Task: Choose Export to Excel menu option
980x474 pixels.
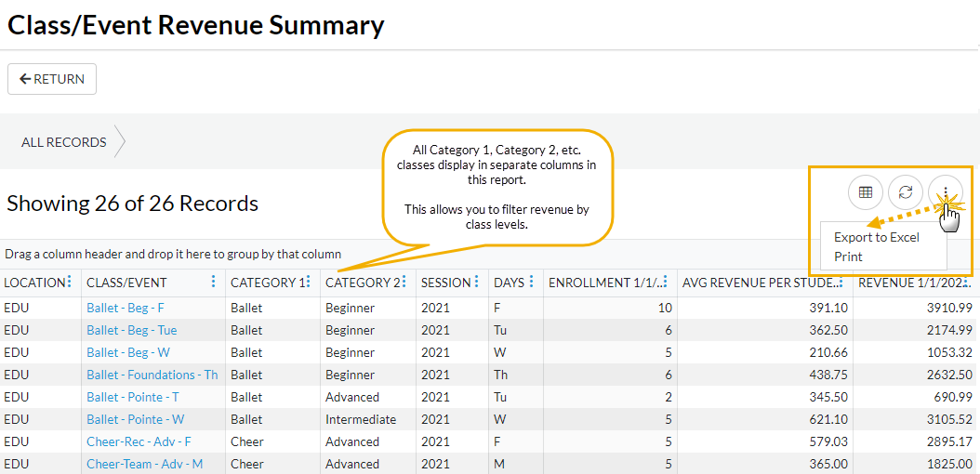Action: pyautogui.click(x=876, y=237)
